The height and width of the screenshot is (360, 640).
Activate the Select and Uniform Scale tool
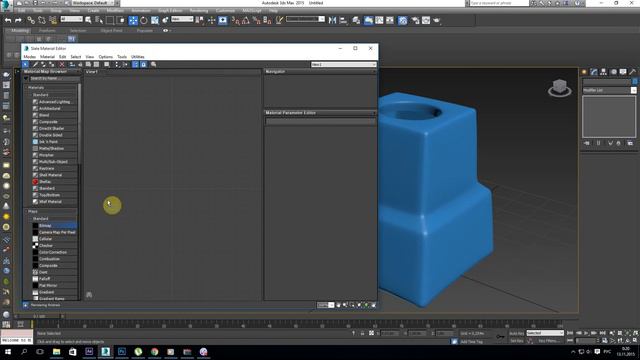[155, 20]
